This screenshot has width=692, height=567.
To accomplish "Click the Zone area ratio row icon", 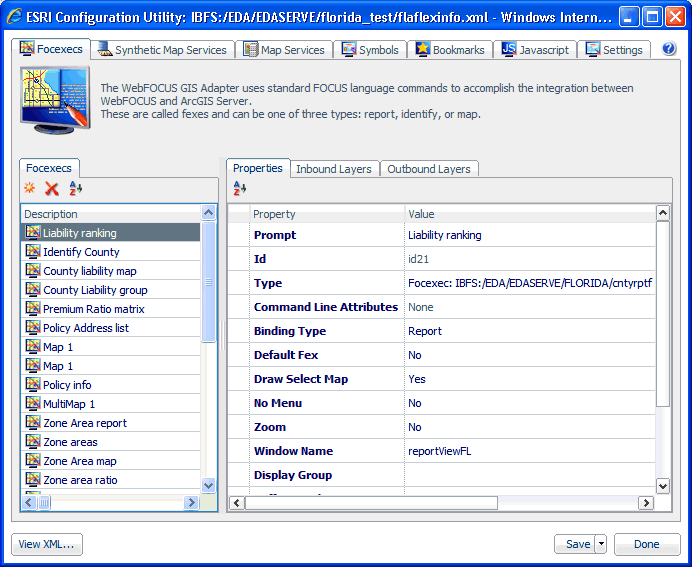I will [x=33, y=479].
